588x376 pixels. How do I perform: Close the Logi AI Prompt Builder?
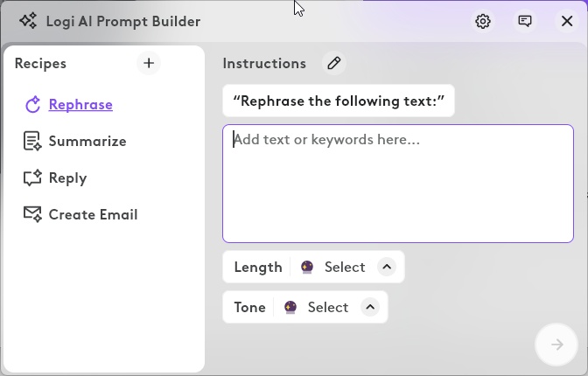(567, 21)
